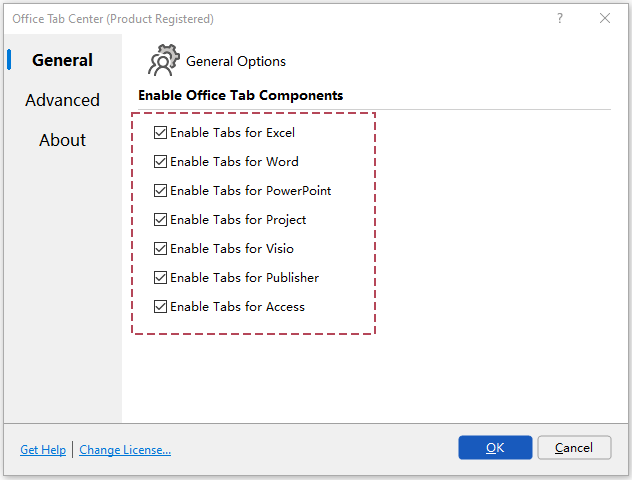This screenshot has height=480, width=632.
Task: Click the question mark help button
Action: (560, 18)
